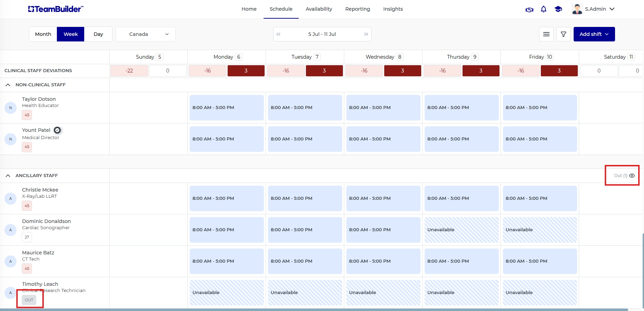
Task: Click S.Admin profile avatar
Action: click(577, 9)
